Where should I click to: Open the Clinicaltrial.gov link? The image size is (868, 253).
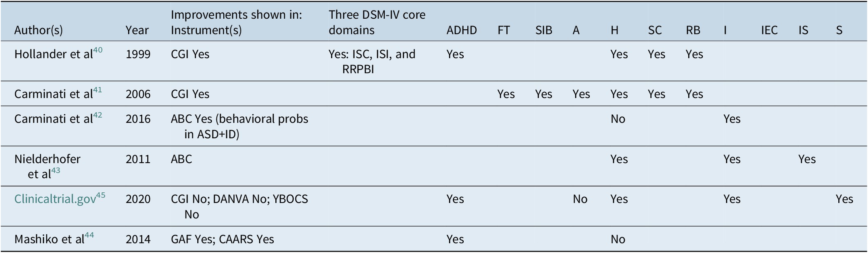coord(55,199)
